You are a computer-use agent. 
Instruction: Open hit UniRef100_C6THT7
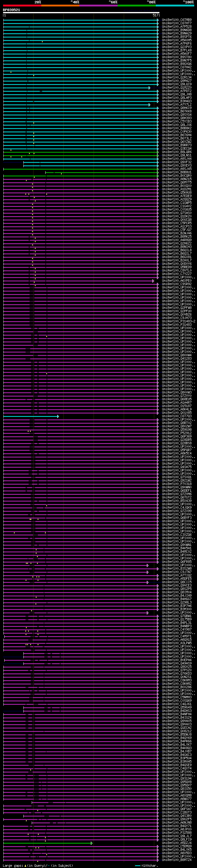(x=177, y=23)
